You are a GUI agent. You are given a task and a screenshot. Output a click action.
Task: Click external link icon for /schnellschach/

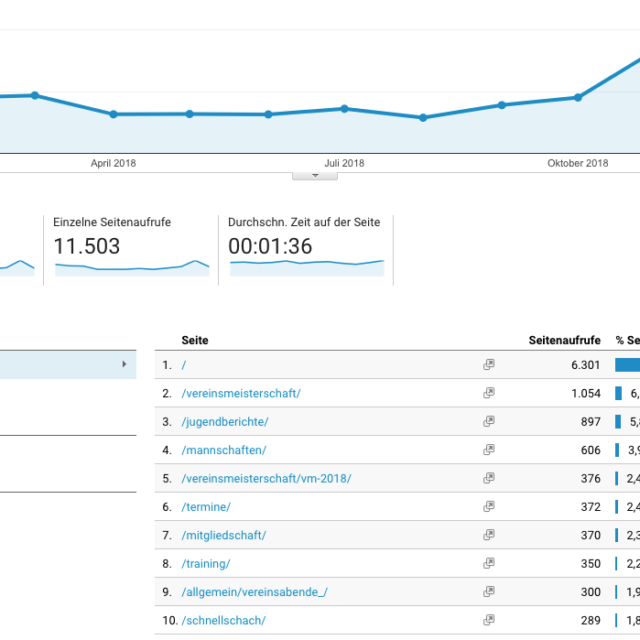pyautogui.click(x=488, y=620)
